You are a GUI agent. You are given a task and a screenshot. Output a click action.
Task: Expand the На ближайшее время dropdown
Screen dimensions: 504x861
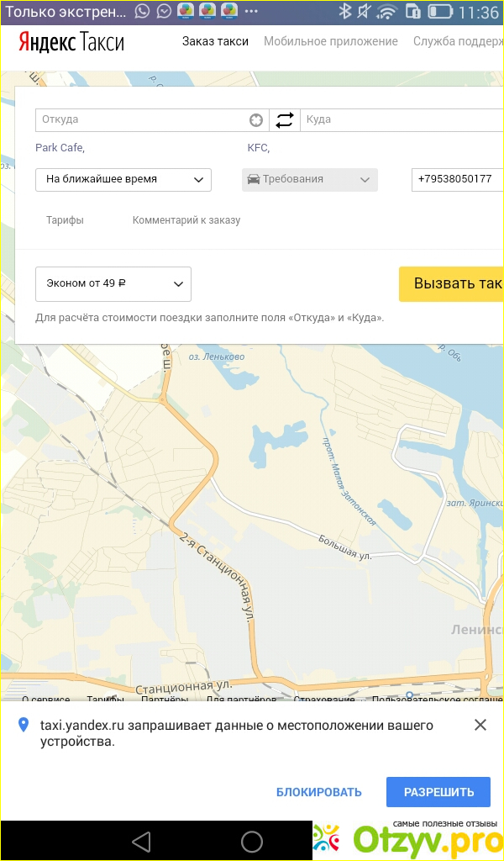point(123,180)
